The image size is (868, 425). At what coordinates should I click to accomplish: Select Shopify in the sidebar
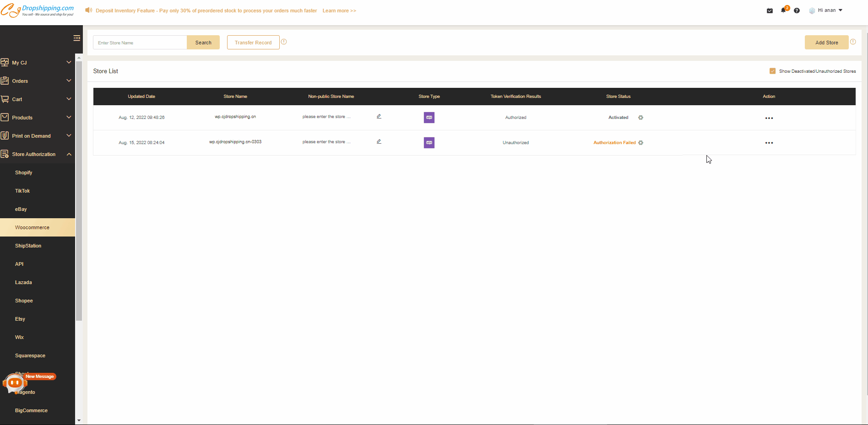tap(24, 172)
